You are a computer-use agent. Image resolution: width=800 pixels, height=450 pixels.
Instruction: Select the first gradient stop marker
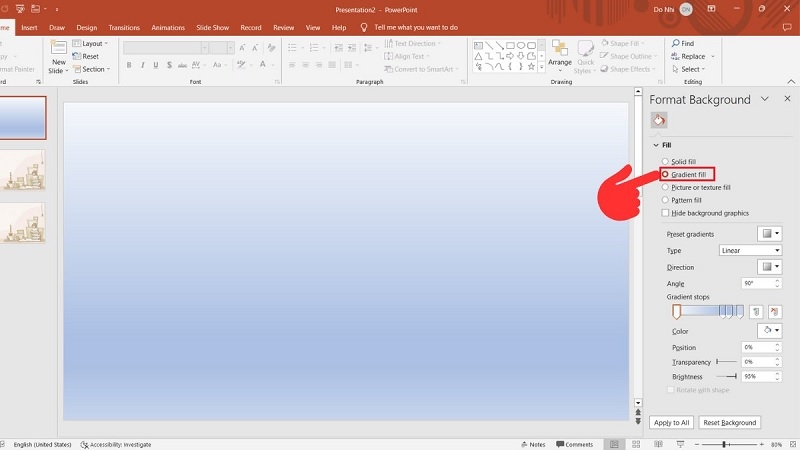pyautogui.click(x=677, y=312)
